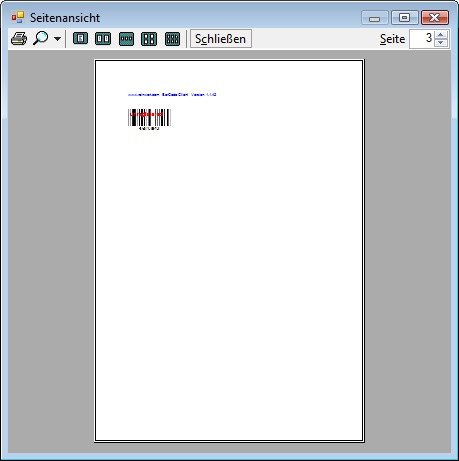Close the Seitenansicht window
Image resolution: width=459 pixels, height=461 pixels.
(x=435, y=18)
